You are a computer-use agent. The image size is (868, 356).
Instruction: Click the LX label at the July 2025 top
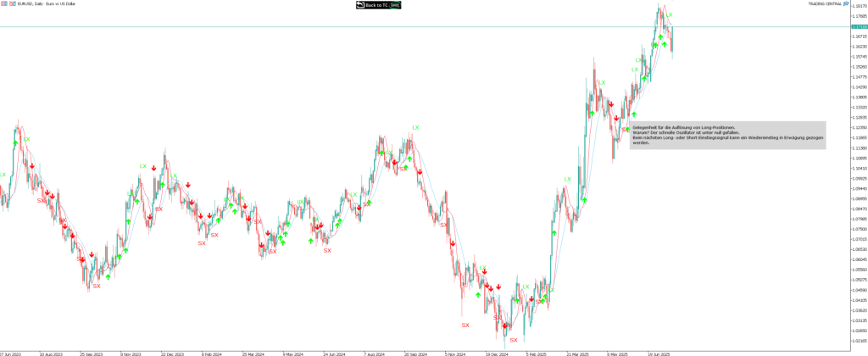(670, 15)
